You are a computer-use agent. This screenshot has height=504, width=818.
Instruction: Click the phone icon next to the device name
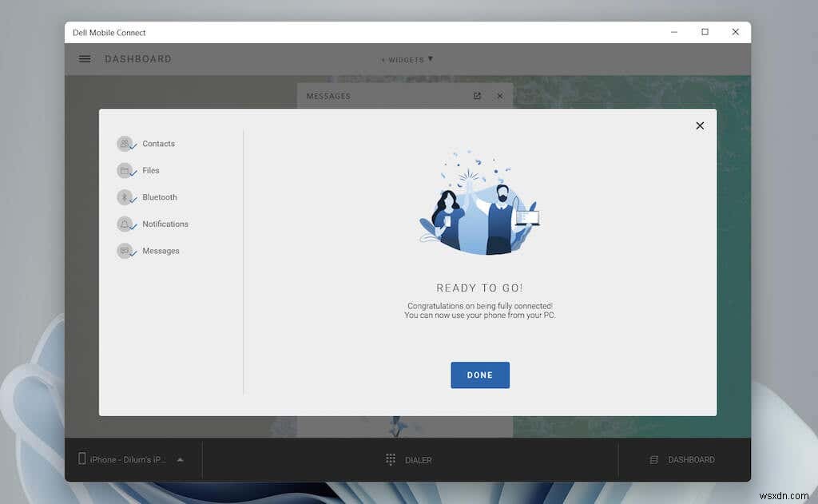(x=82, y=458)
